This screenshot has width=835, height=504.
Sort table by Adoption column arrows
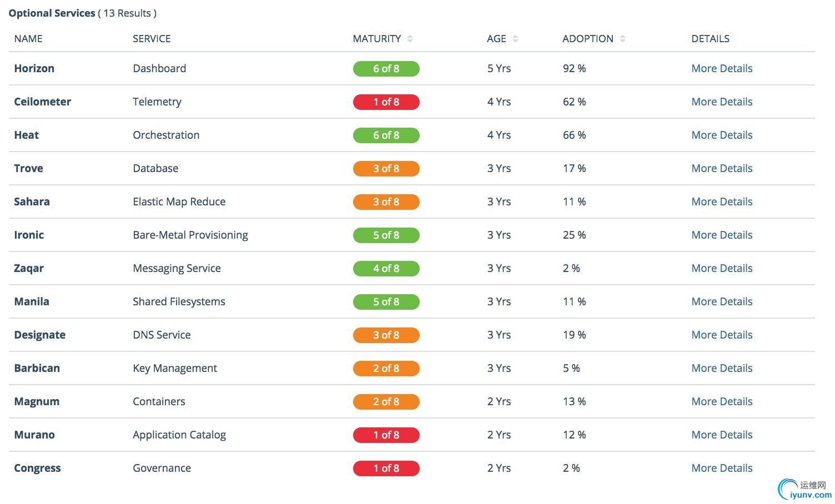point(622,39)
